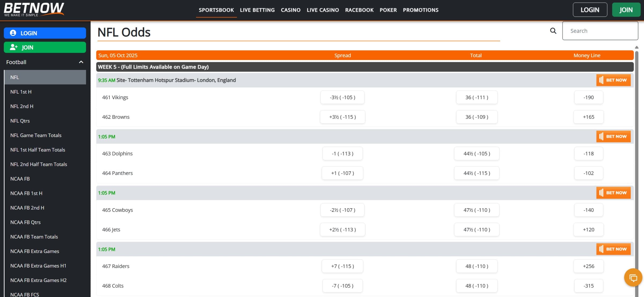Viewport: 644px width, 297px height.
Task: Click the green Join button in header
Action: (626, 10)
